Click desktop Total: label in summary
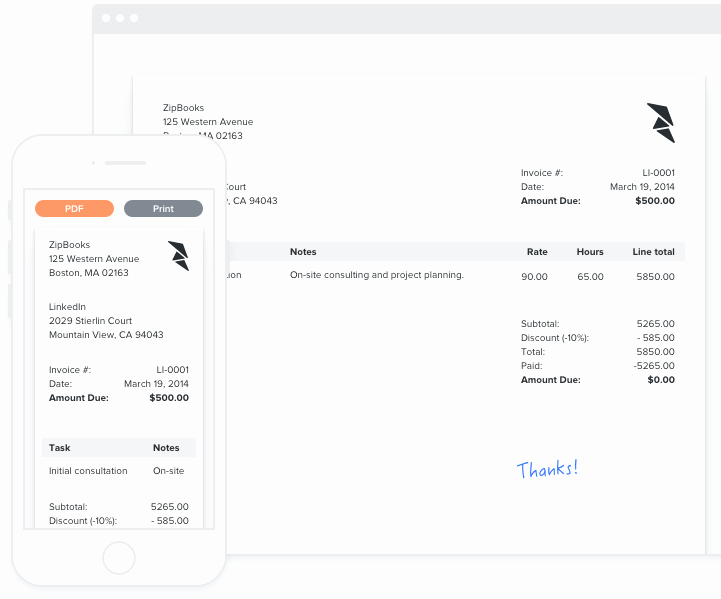Screen dimensions: 721x599 click(533, 352)
